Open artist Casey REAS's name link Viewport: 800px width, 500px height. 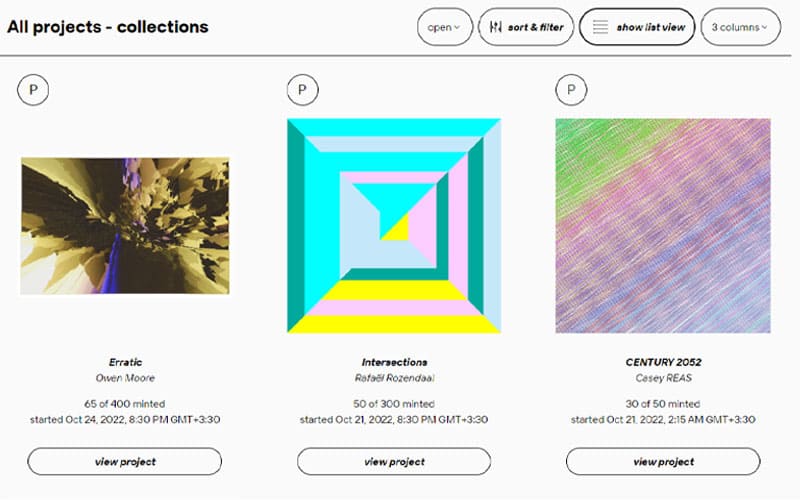pos(663,378)
